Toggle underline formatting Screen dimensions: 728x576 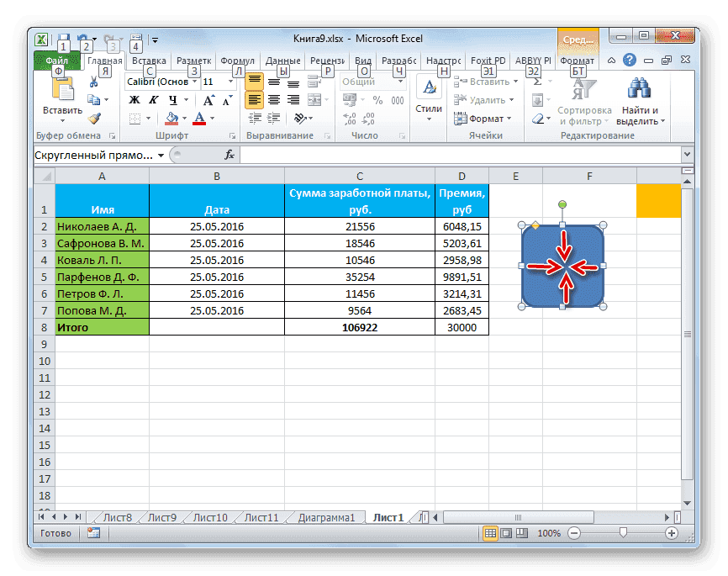173,98
